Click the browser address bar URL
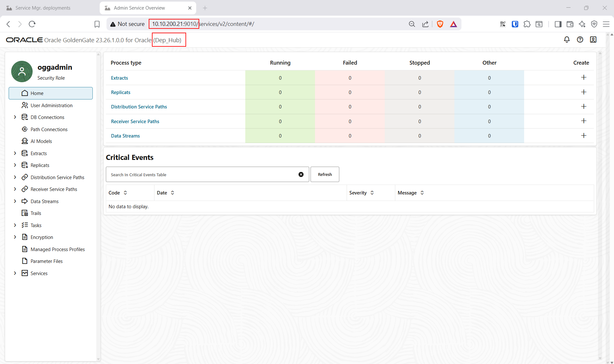 [203, 24]
